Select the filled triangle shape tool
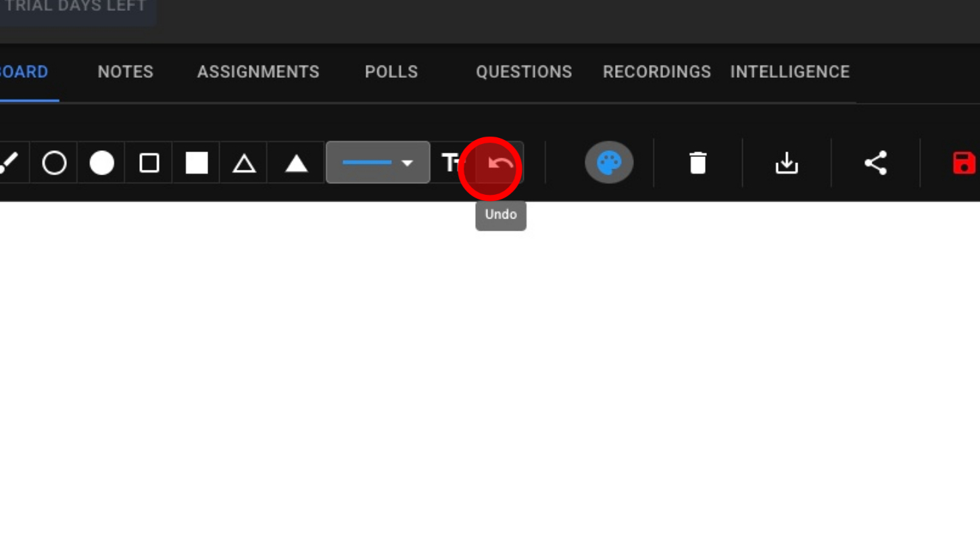 (x=296, y=163)
